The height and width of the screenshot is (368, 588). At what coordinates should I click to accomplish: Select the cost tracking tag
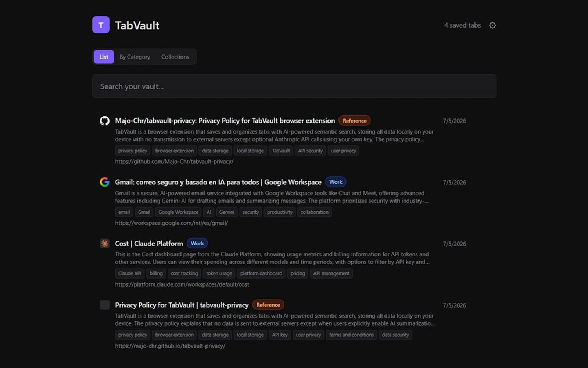click(184, 273)
